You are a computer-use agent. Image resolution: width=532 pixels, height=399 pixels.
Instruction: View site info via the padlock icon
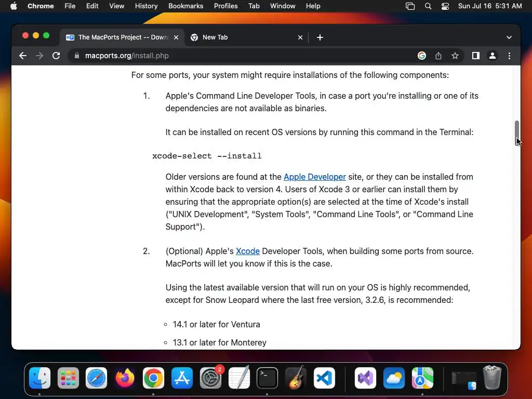click(x=77, y=56)
